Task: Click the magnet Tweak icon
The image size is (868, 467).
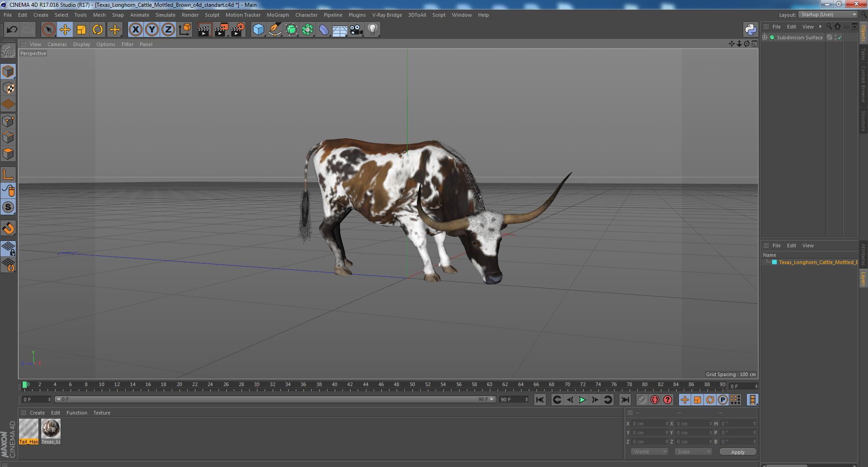Action: [x=8, y=228]
